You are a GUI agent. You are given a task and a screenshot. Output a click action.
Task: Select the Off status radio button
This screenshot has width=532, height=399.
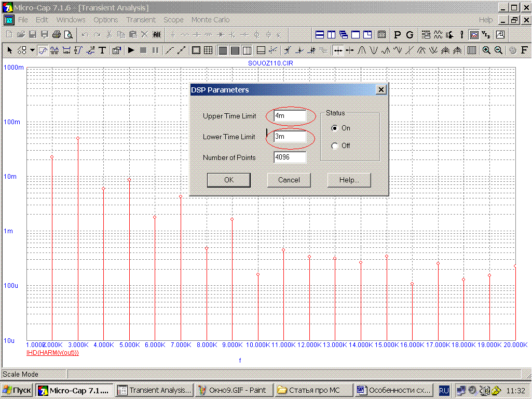tap(335, 146)
